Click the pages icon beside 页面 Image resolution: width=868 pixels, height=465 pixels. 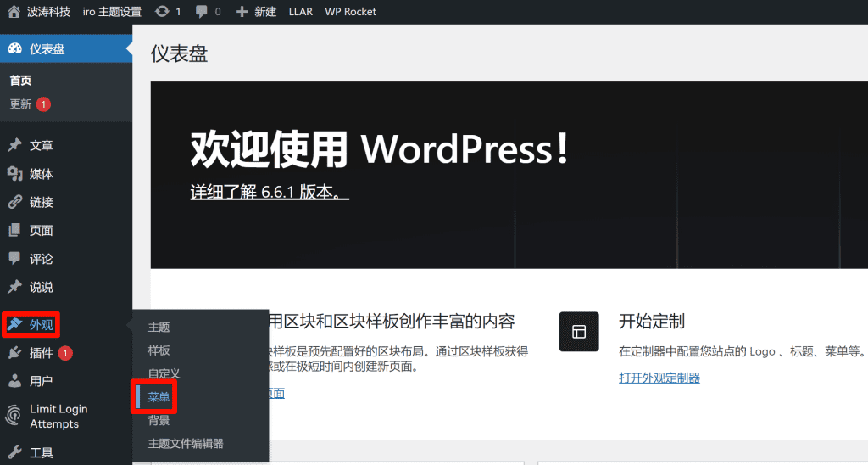click(x=15, y=230)
